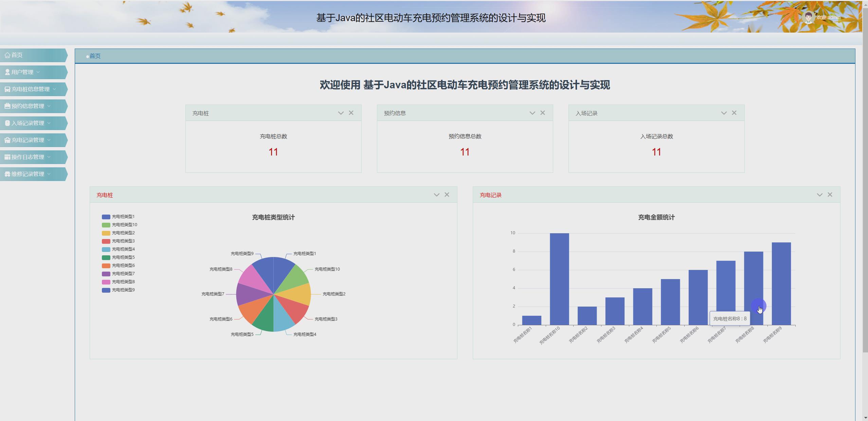The height and width of the screenshot is (421, 868).
Task: Switch to the 首页 breadcrumb tab
Action: click(x=95, y=56)
